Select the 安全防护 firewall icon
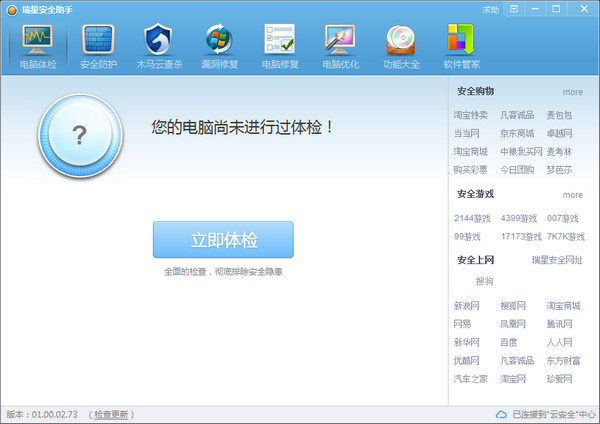Image resolution: width=600 pixels, height=424 pixels. [x=98, y=40]
